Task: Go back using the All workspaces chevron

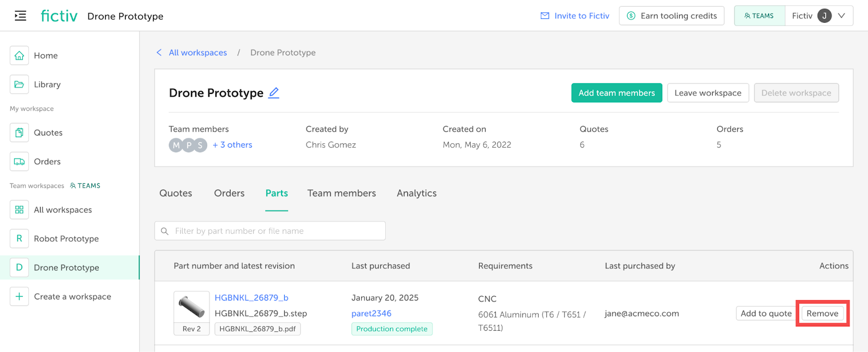Action: point(159,53)
